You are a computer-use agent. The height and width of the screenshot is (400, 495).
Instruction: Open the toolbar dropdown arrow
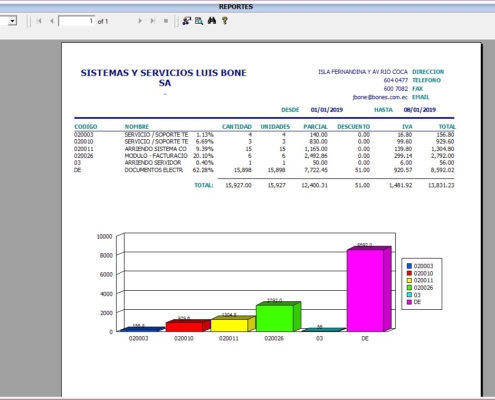(12, 21)
